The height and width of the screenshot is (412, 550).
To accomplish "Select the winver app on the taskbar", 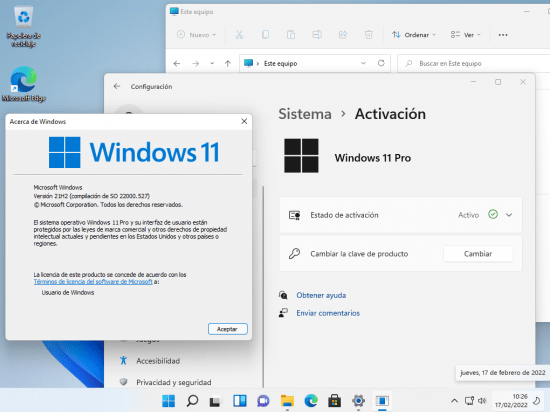I will [382, 400].
